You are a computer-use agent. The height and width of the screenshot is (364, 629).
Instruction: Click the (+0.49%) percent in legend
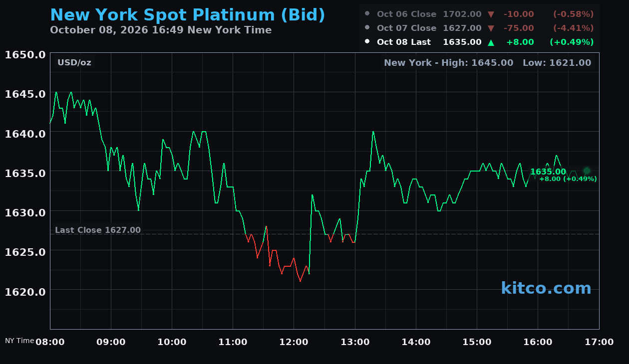(x=572, y=42)
